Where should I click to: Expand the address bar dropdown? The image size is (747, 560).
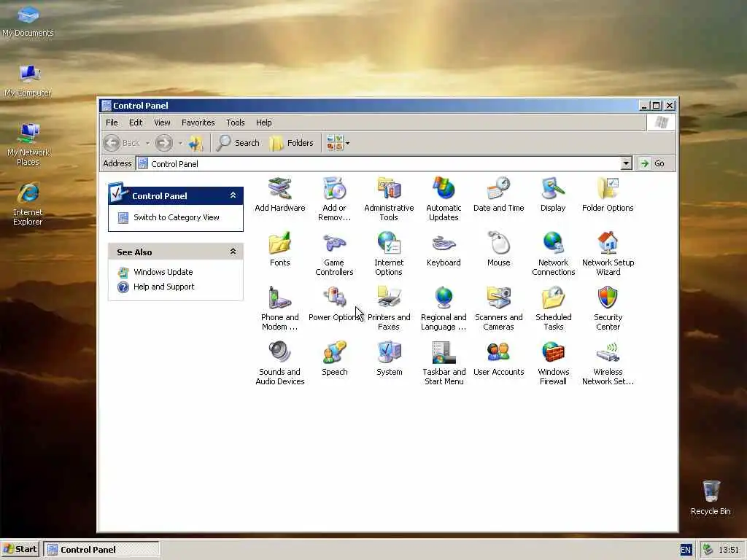click(x=627, y=164)
